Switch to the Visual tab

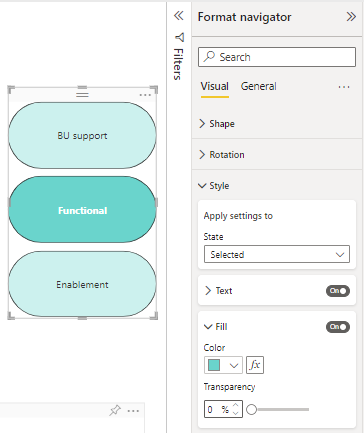[x=215, y=86]
